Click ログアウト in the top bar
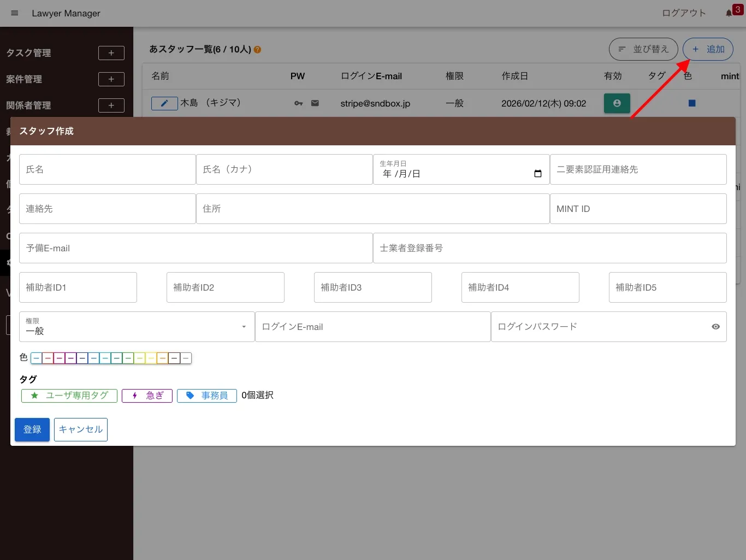746x560 pixels. tap(684, 13)
